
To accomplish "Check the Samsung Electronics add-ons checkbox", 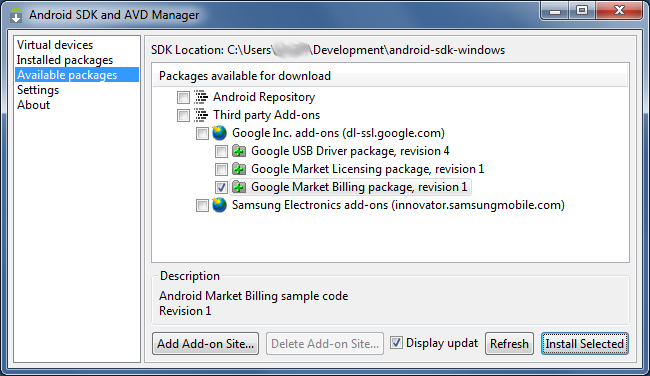I will [202, 205].
